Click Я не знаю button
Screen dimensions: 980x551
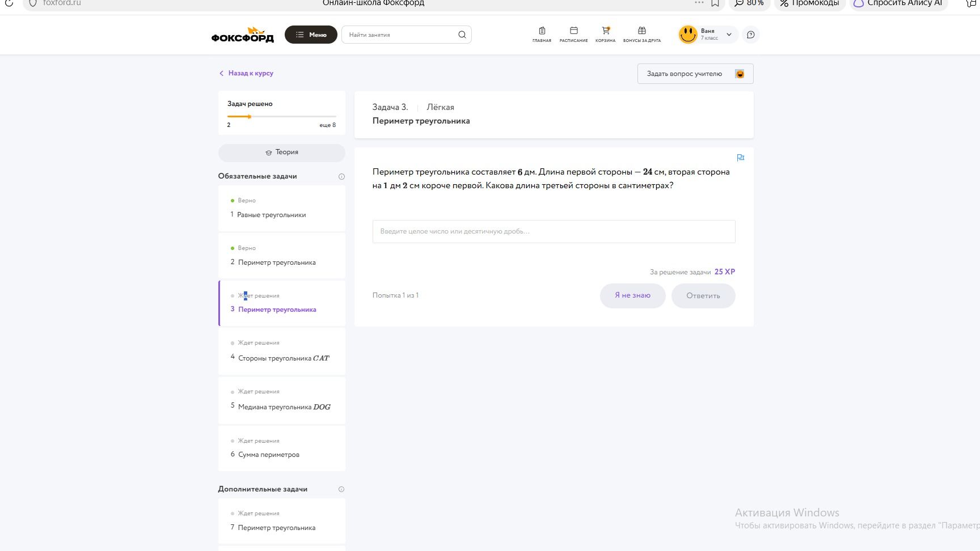(x=632, y=295)
